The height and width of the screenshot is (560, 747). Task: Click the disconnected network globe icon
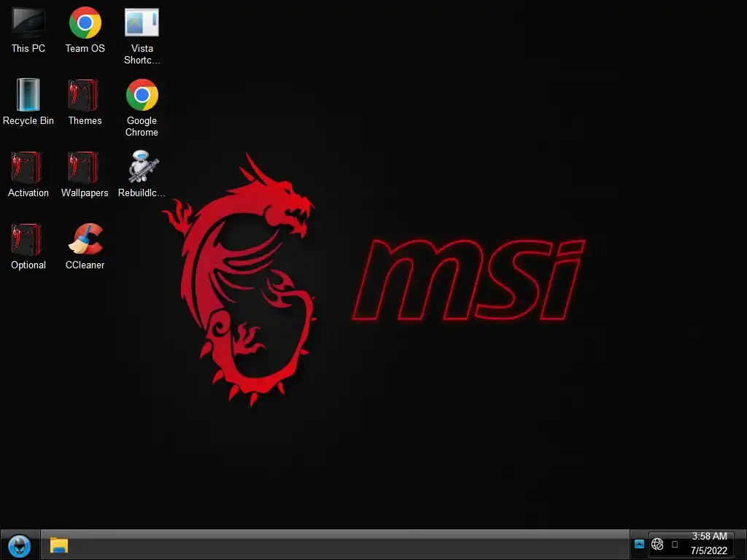click(657, 544)
